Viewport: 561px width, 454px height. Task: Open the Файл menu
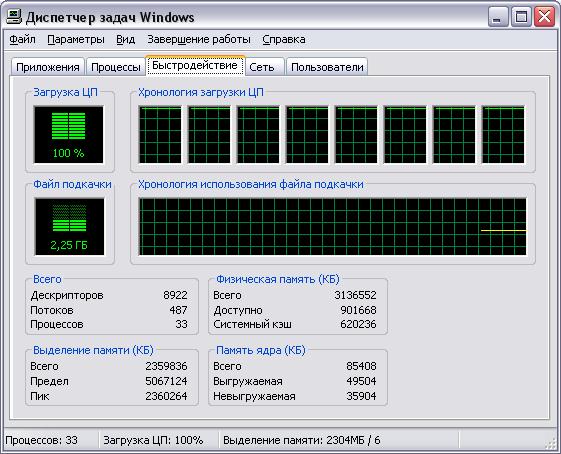22,39
